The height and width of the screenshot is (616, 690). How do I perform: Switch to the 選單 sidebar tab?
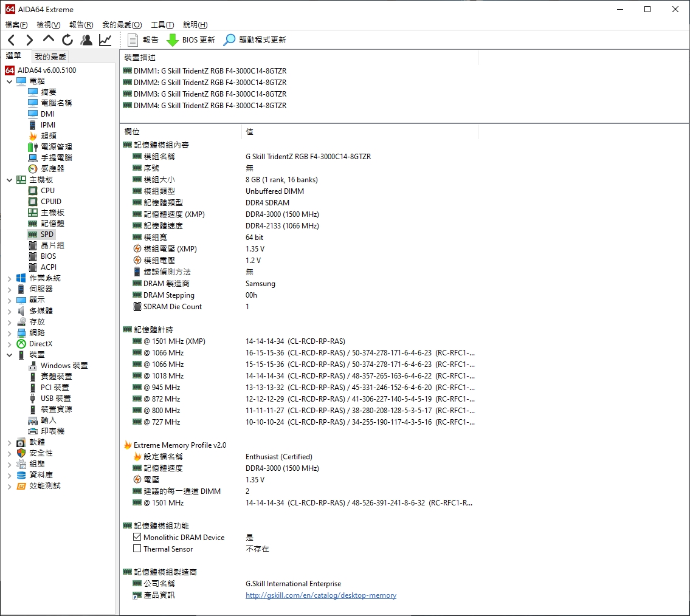[x=13, y=56]
